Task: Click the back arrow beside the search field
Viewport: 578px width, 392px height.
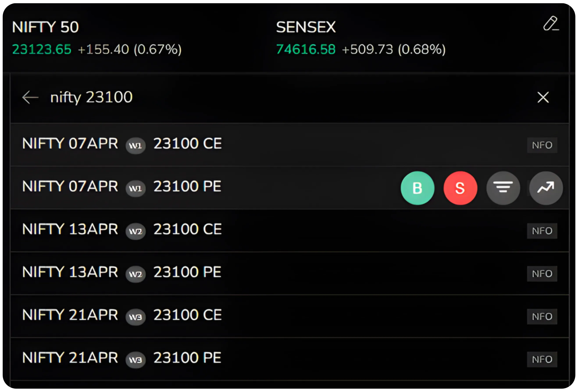Action: 30,98
